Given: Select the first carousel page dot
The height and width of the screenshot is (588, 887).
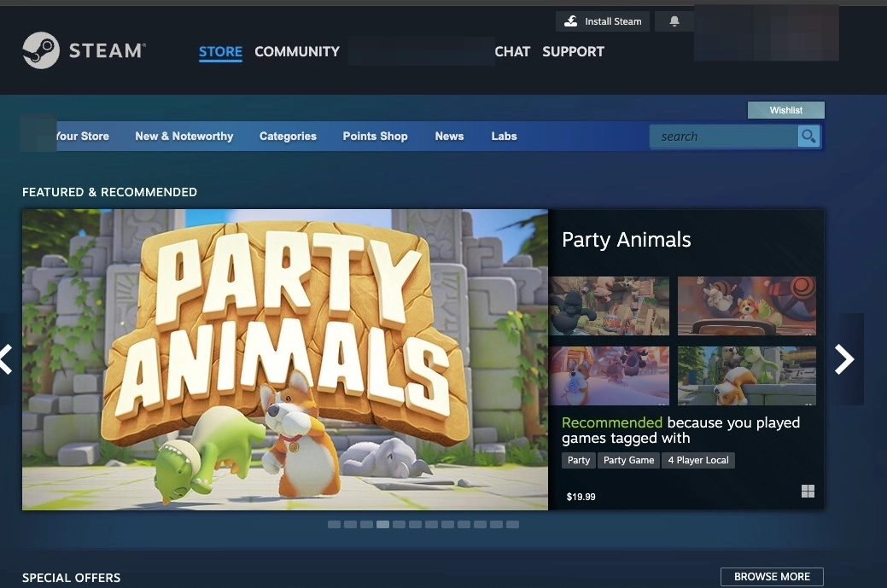Looking at the screenshot, I should coord(335,525).
